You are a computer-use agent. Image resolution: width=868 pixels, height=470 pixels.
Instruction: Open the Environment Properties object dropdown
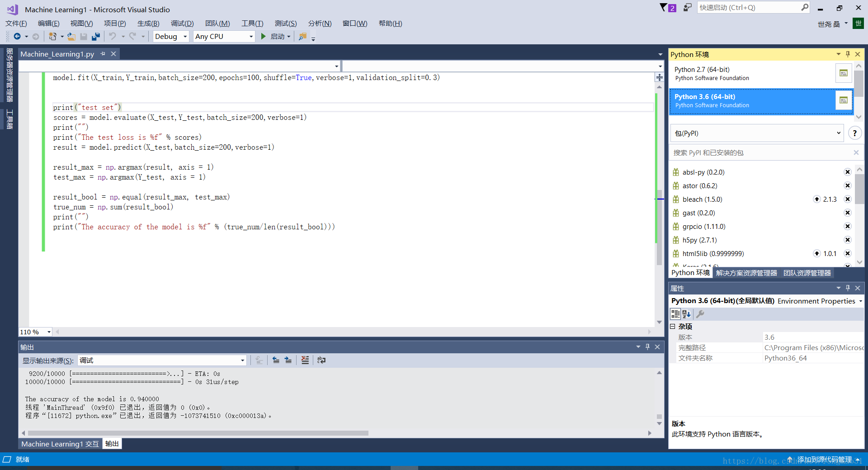click(x=861, y=301)
